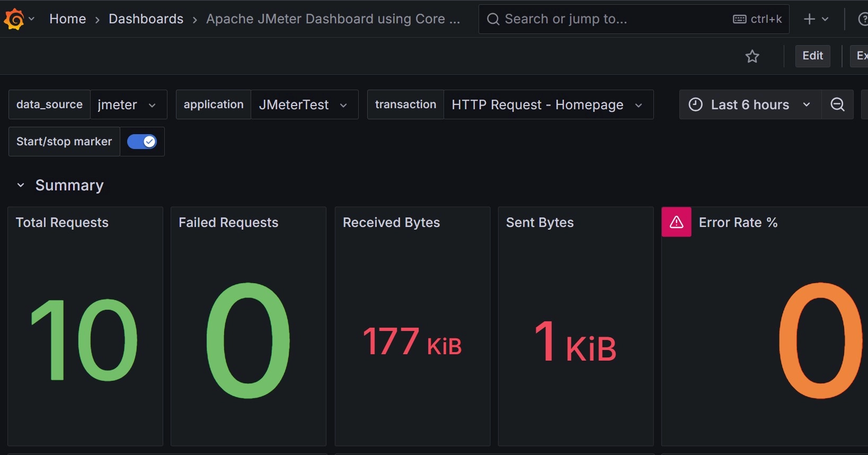Star this dashboard as favorite
Screen dimensions: 868x455
pos(752,56)
